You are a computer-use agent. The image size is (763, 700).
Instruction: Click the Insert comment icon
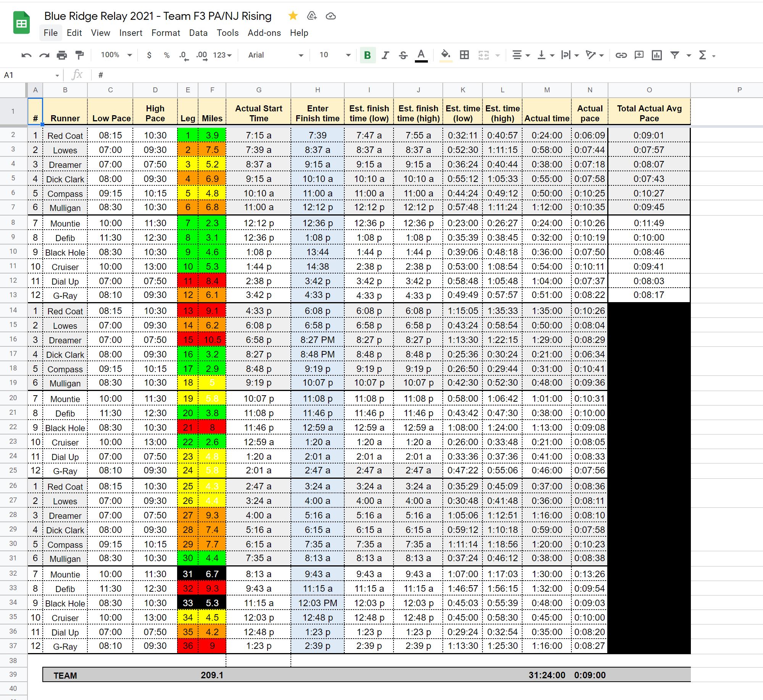639,55
